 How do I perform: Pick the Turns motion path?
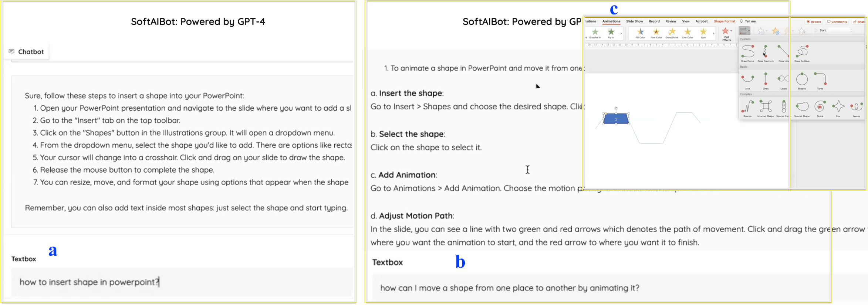coord(820,79)
